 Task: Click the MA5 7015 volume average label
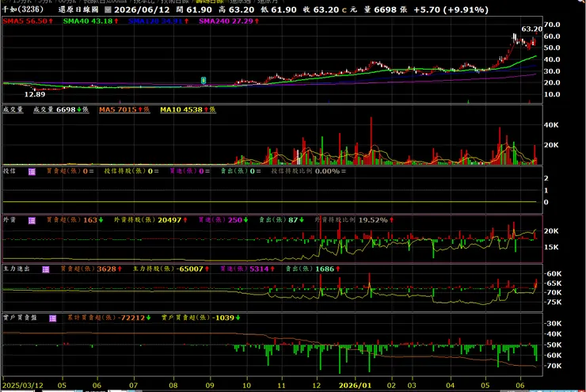click(x=124, y=109)
